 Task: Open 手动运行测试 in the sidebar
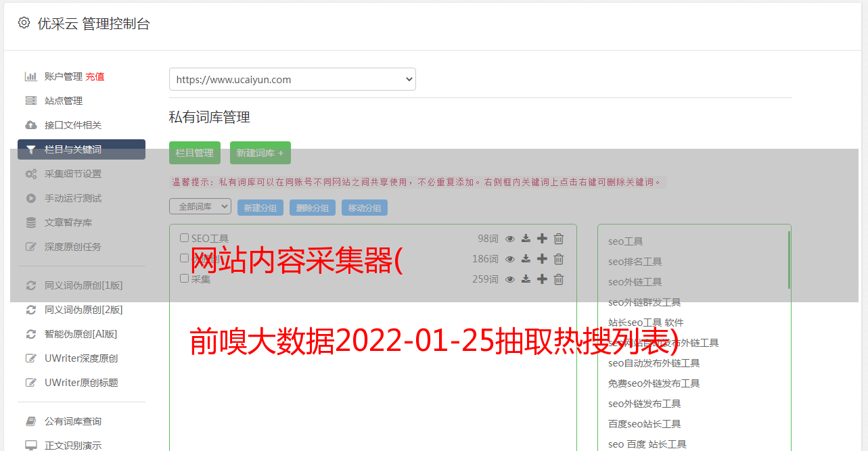(73, 198)
